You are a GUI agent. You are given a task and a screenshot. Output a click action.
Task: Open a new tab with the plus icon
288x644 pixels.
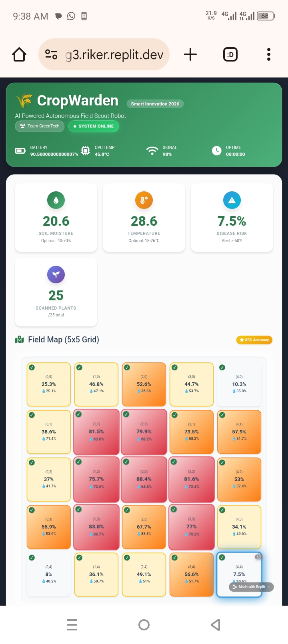click(x=190, y=54)
